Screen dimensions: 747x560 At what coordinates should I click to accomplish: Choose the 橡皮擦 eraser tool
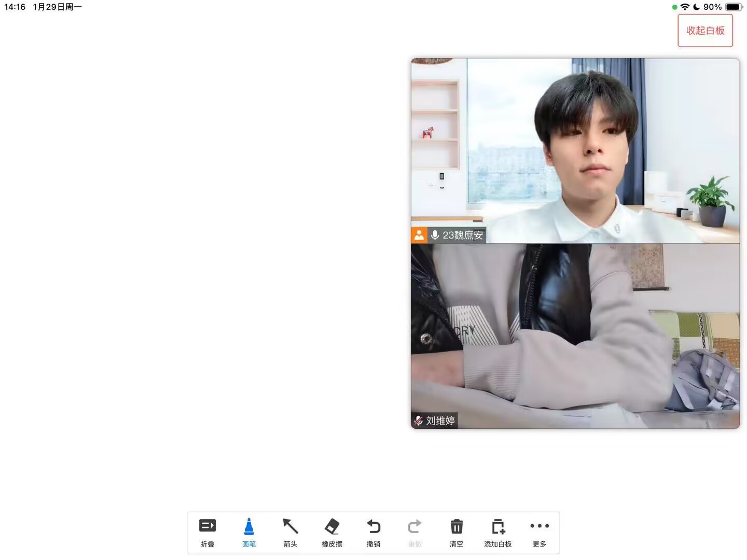pyautogui.click(x=332, y=527)
